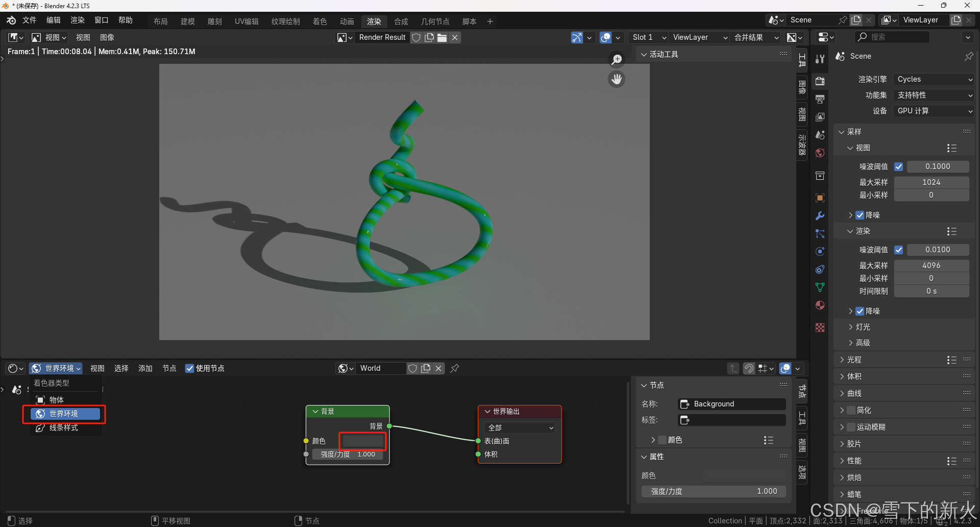Open the 渲染 menu in top bar

tap(78, 20)
